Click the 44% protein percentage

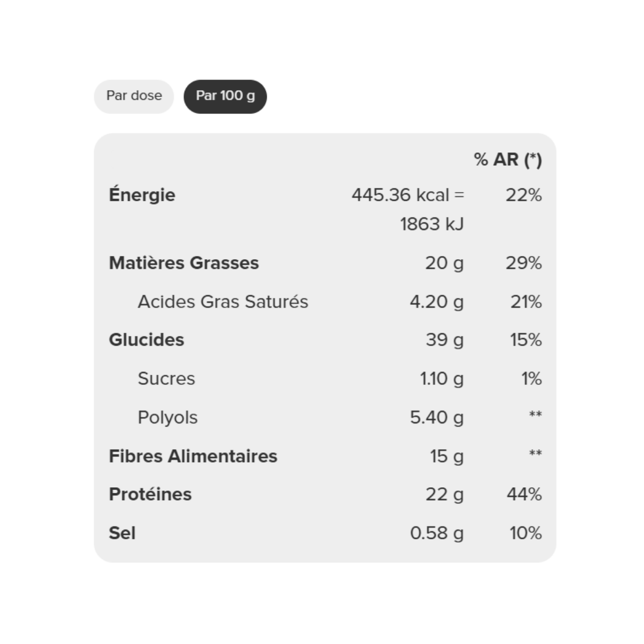(x=524, y=494)
